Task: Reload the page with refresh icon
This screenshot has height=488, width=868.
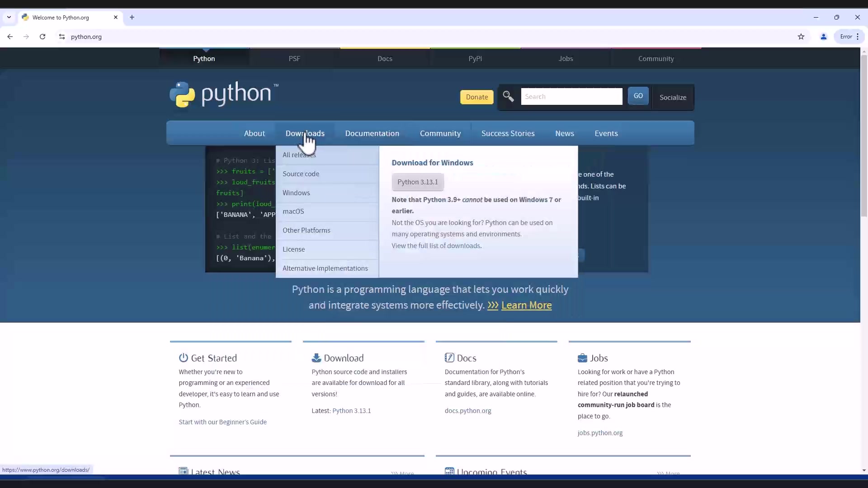Action: 42,37
